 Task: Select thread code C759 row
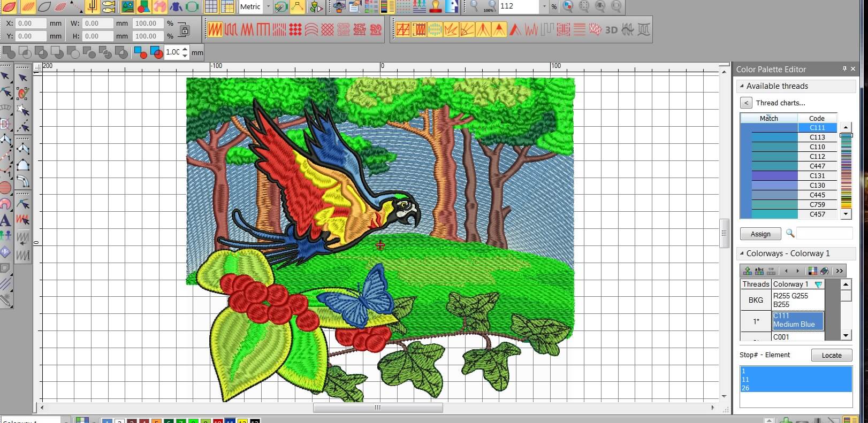[x=789, y=204]
